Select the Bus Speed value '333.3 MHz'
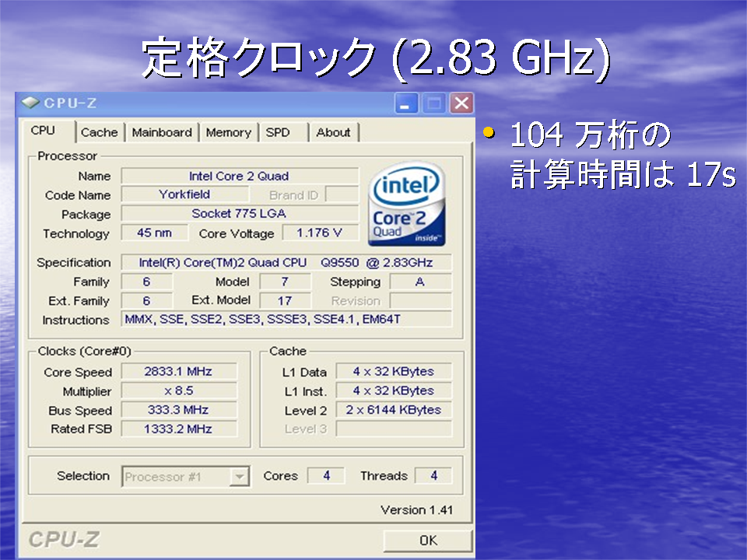Viewport: 747px width, 560px height. (x=179, y=410)
